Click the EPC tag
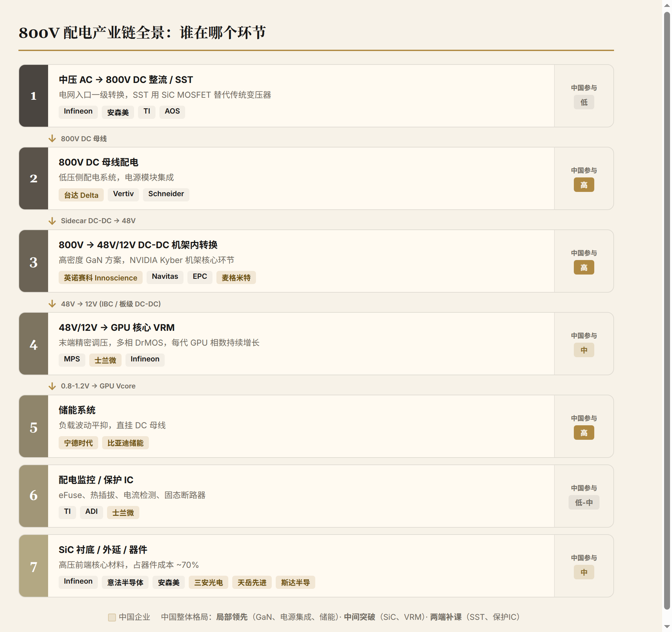Screen dimensions: 672x632 point(200,277)
